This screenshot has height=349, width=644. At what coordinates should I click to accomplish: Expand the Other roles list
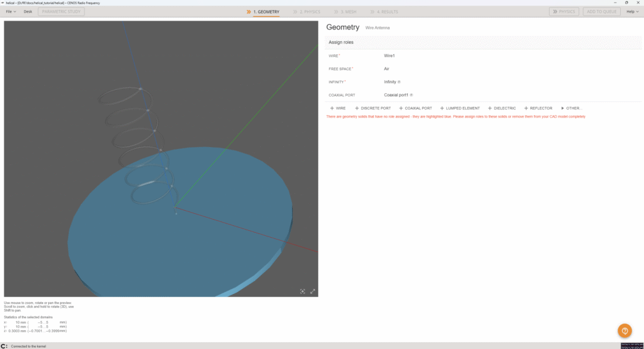571,108
